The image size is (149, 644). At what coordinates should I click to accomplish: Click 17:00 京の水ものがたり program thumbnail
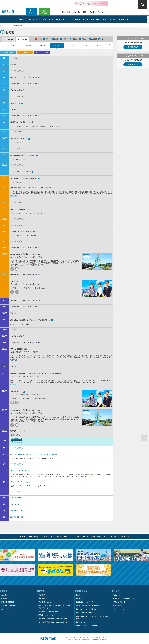97,262
